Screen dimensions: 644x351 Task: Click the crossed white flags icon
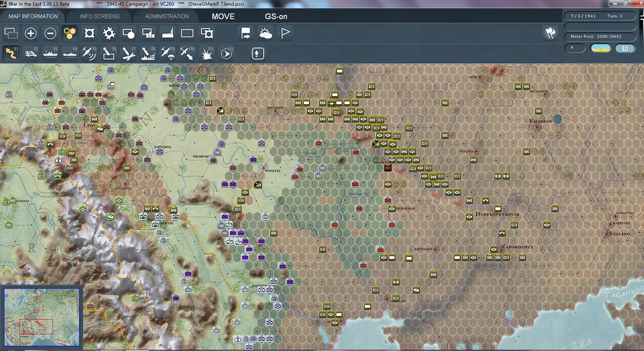pos(550,33)
